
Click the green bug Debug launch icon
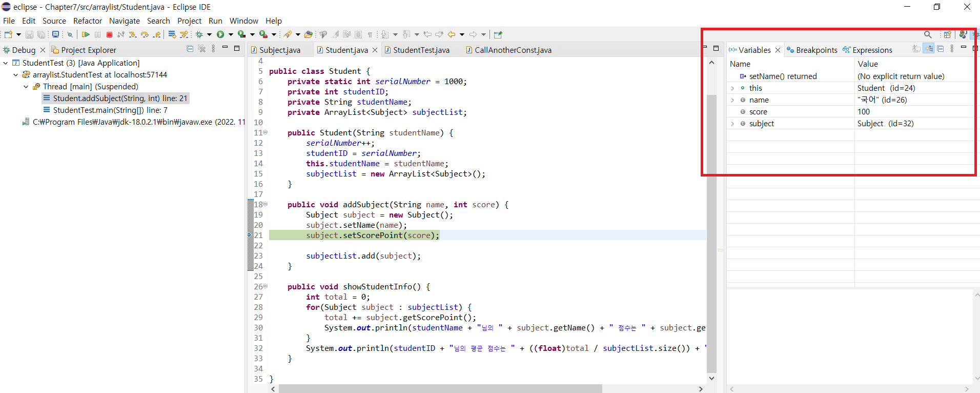click(x=199, y=34)
